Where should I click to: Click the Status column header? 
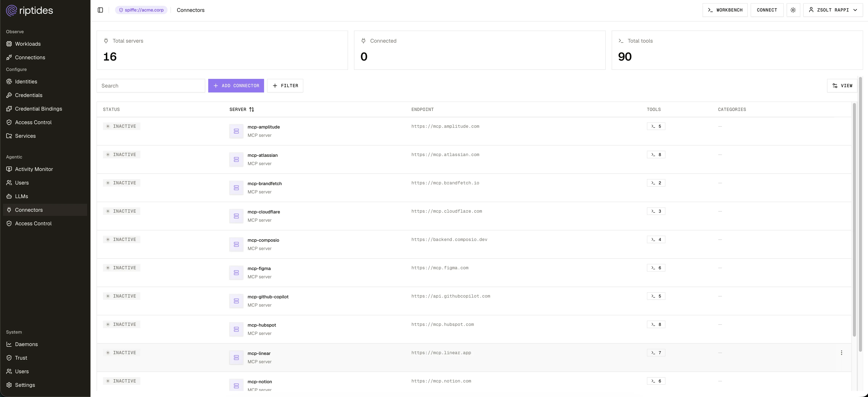(111, 109)
